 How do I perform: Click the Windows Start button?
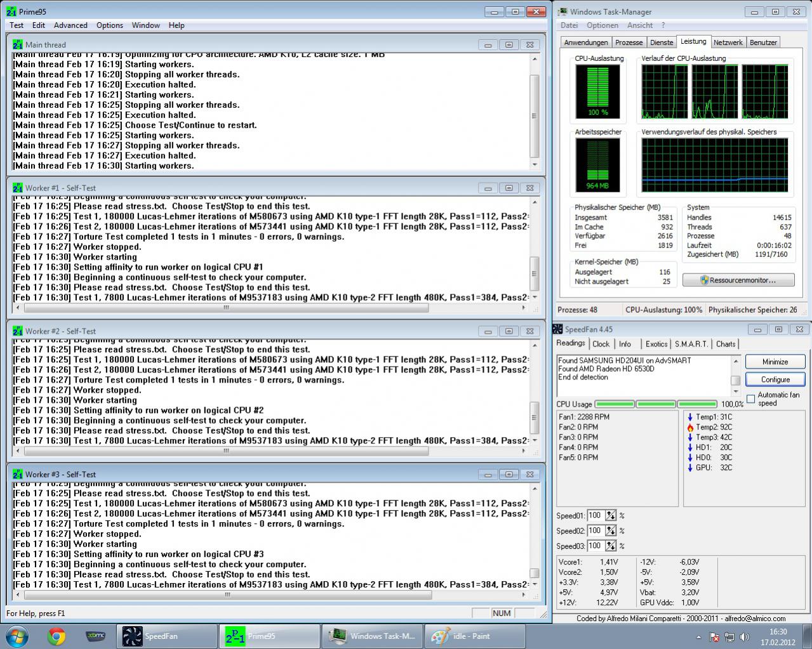click(17, 636)
